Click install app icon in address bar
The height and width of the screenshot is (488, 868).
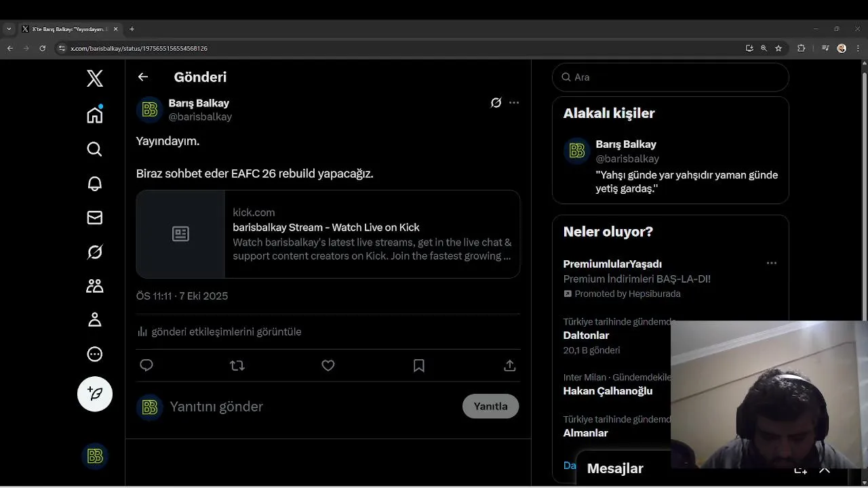pyautogui.click(x=749, y=48)
